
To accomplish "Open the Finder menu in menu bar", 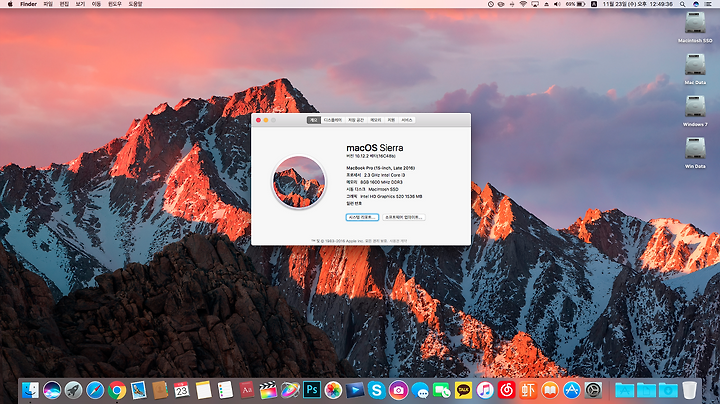I will coord(28,4).
